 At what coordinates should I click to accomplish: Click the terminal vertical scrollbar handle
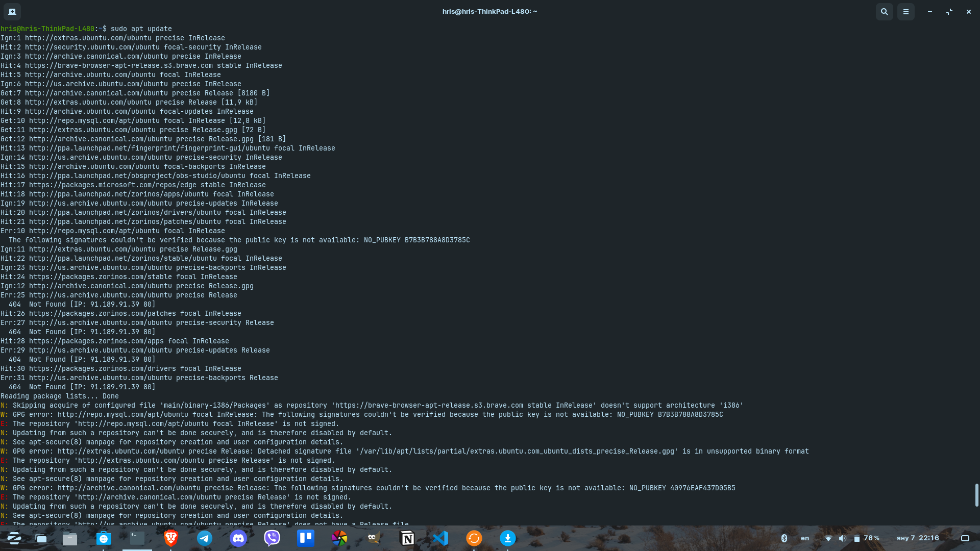[x=976, y=495]
